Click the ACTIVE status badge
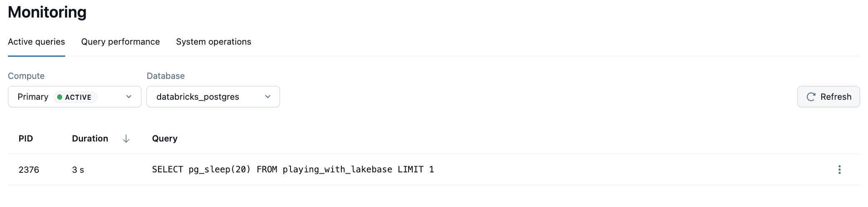This screenshot has height=207, width=868. [76, 97]
